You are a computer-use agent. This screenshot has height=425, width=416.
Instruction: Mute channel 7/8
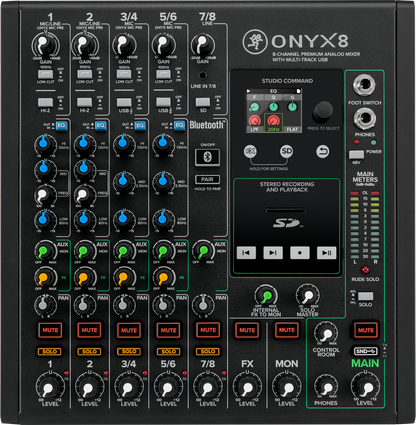pyautogui.click(x=208, y=330)
